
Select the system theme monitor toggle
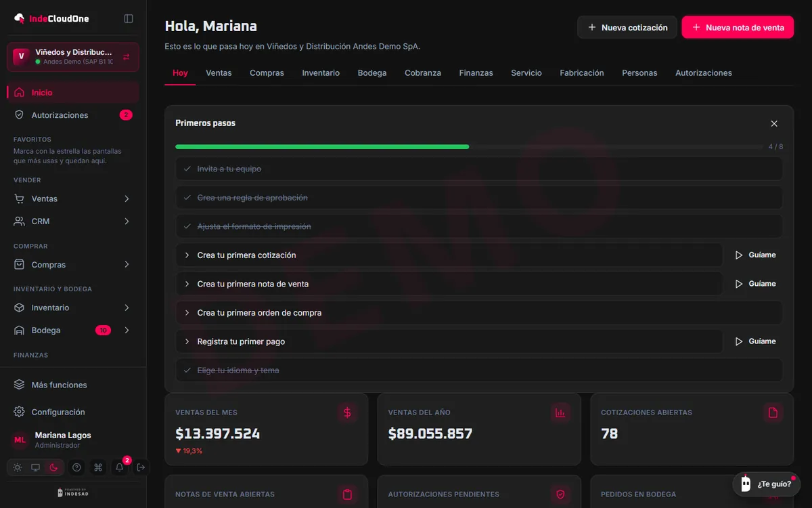[x=36, y=467]
